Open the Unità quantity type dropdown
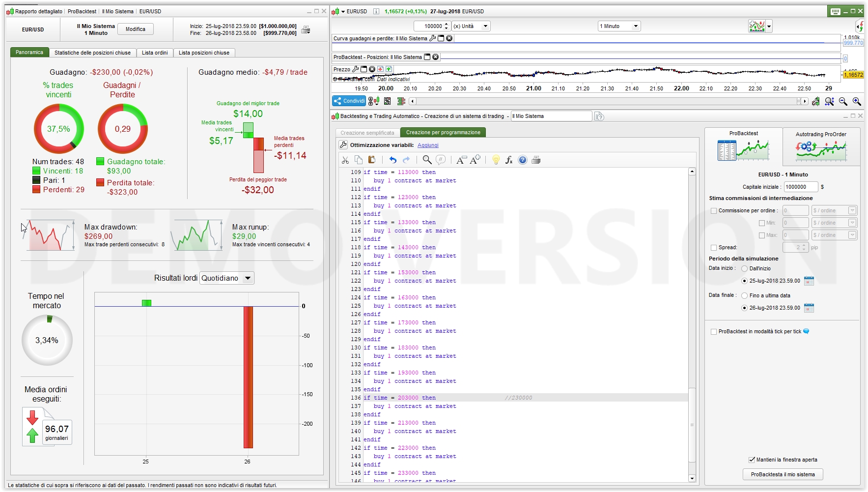868x492 pixels. click(x=471, y=26)
